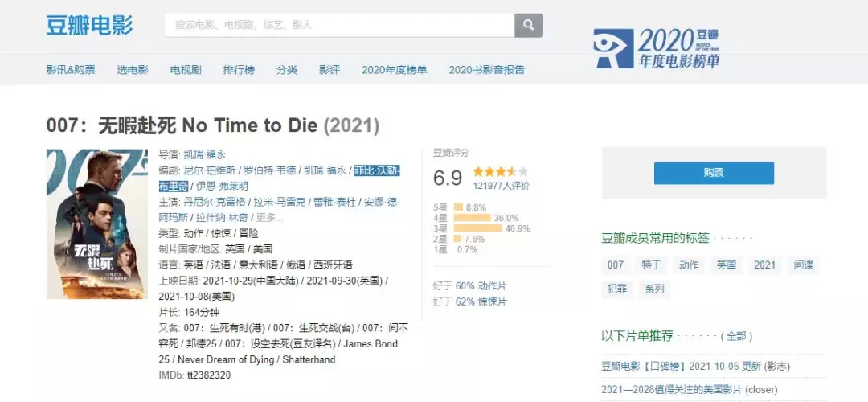868x402 pixels.
Task: Open the 选电影 nav item
Action: coord(133,70)
